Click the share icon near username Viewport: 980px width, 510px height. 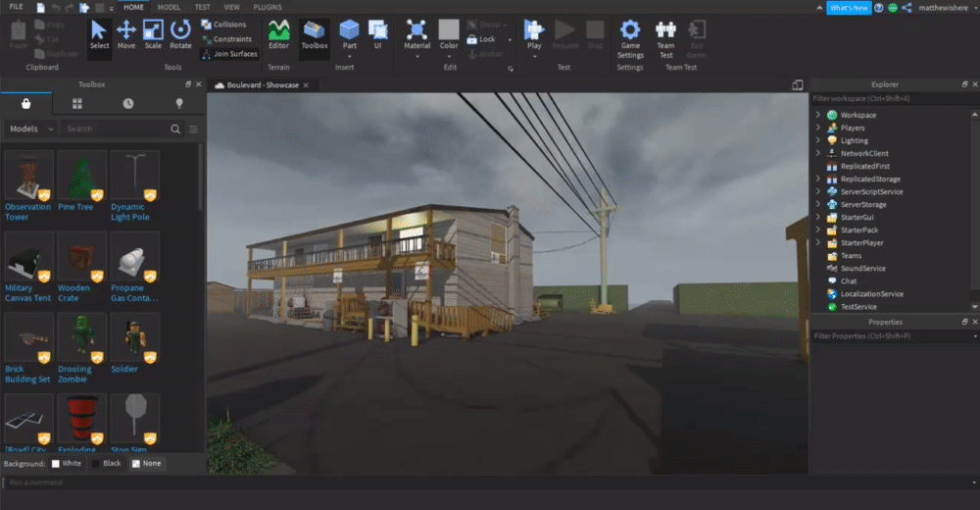coord(906,8)
